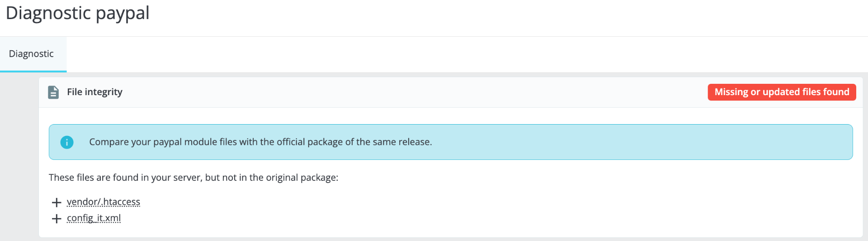The height and width of the screenshot is (241, 868).
Task: Click the plus icon beside config_it.xml
Action: [x=57, y=219]
